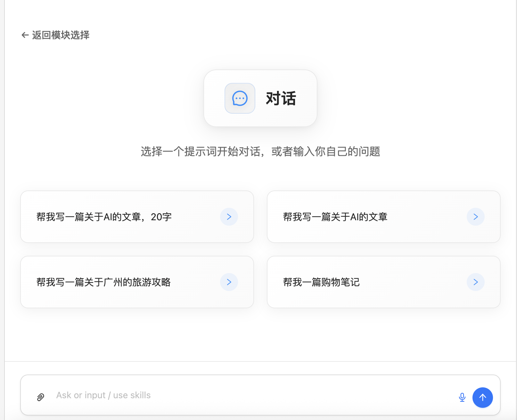Click the back arrow icon
Image resolution: width=517 pixels, height=420 pixels.
click(x=25, y=35)
